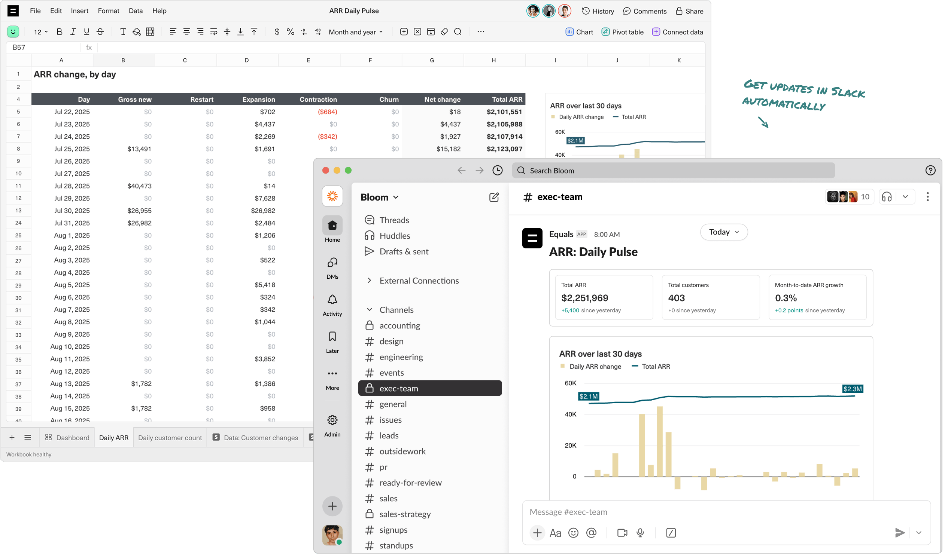This screenshot has width=948, height=560.
Task: Open Month and year format dropdown
Action: tap(356, 32)
